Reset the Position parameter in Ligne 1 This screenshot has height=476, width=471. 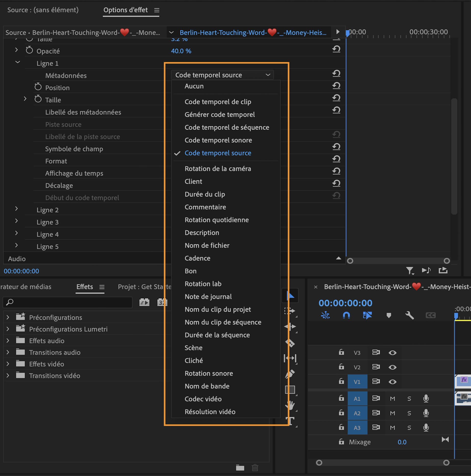pos(336,86)
